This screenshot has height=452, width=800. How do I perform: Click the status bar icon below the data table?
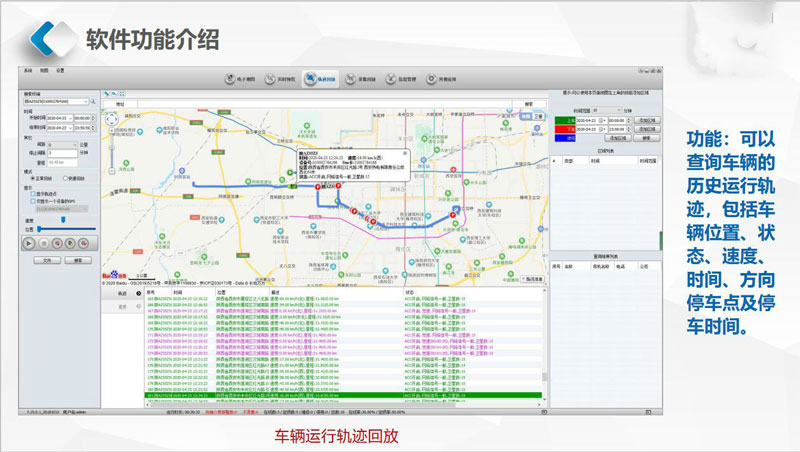click(x=544, y=412)
